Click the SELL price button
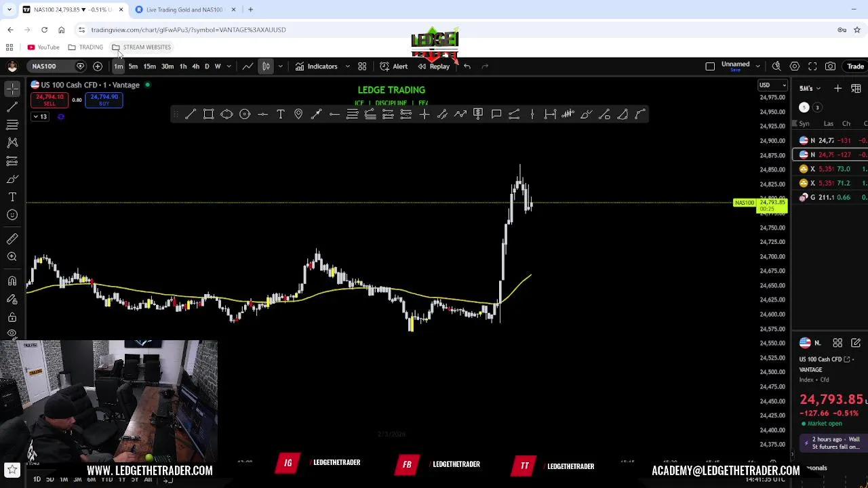 point(50,100)
